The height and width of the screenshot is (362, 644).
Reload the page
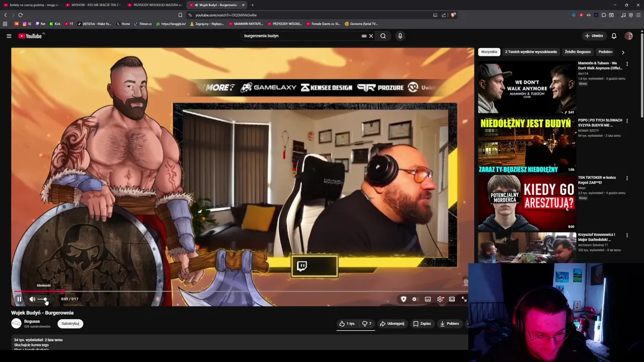tap(20, 15)
